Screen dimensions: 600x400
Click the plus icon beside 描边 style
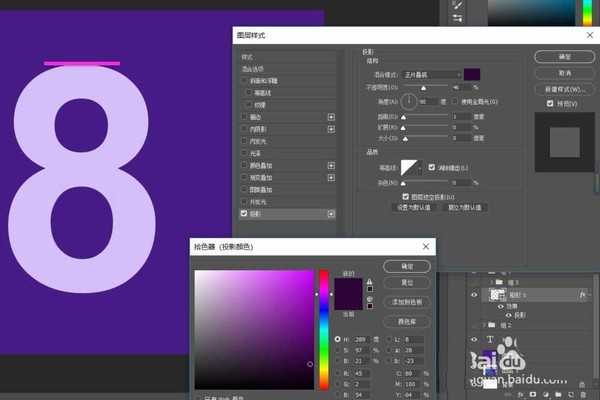pyautogui.click(x=331, y=117)
